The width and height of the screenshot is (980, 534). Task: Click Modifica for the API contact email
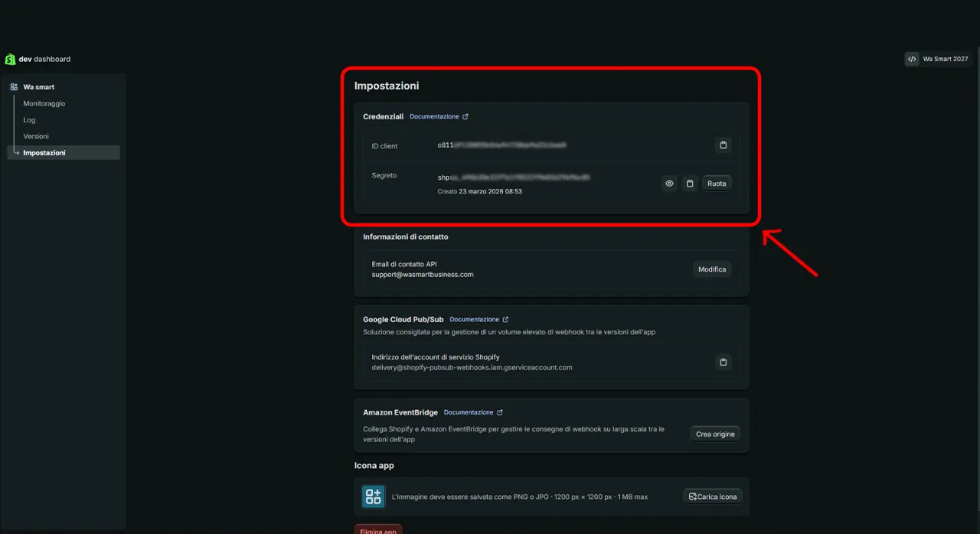(712, 269)
